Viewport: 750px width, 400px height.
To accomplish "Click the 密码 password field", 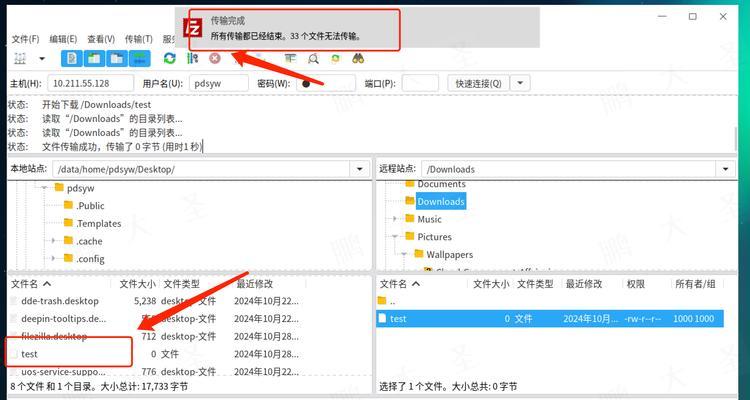I will 326,83.
